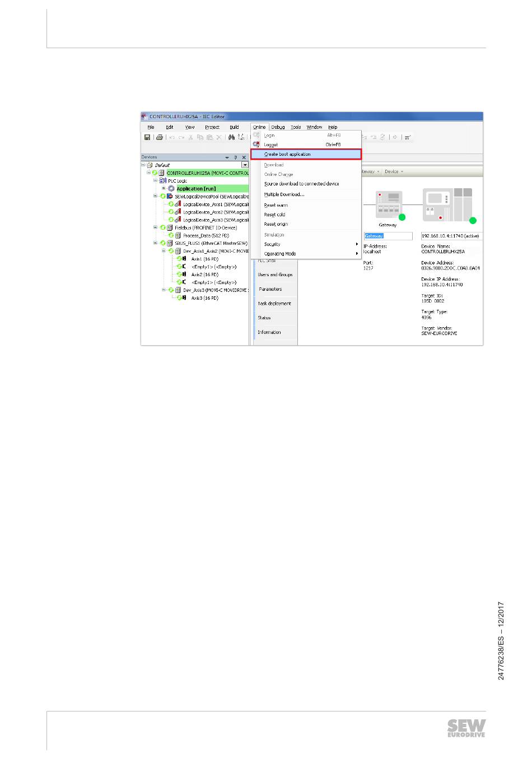
Task: Click the Gateway device image
Action: coord(388,204)
